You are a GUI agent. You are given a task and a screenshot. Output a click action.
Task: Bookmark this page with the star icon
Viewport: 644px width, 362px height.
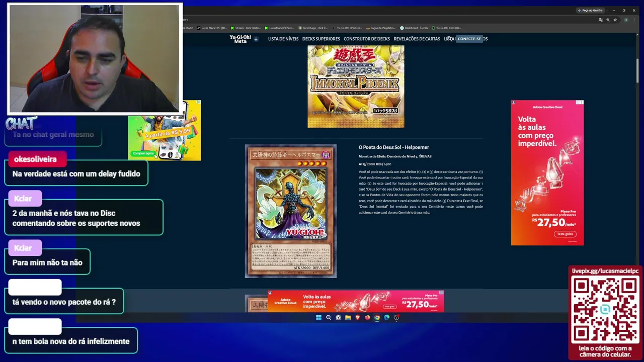[x=615, y=20]
